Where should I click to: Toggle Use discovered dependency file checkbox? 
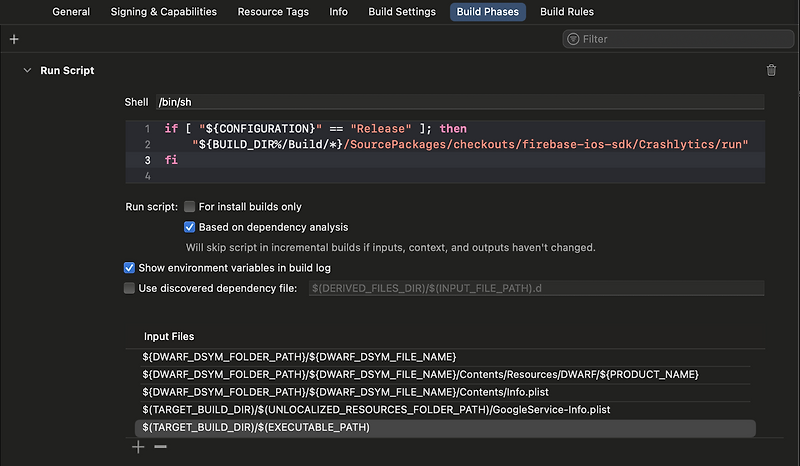tap(129, 288)
